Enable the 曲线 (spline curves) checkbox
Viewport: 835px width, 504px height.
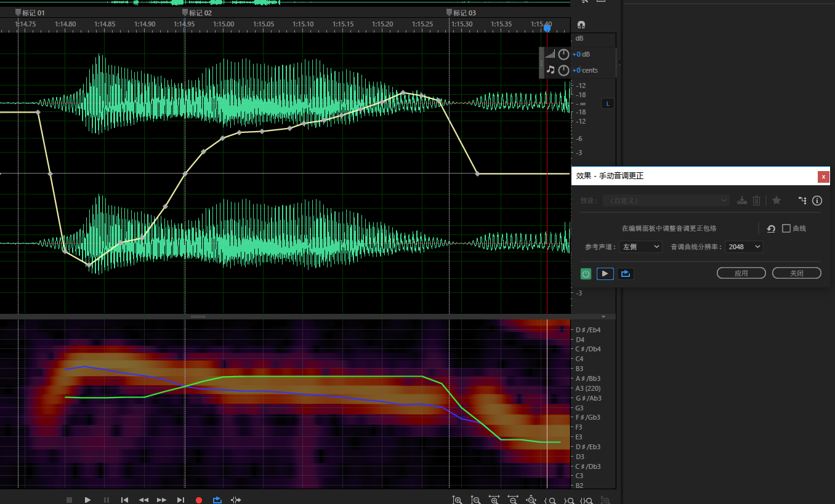tap(786, 228)
